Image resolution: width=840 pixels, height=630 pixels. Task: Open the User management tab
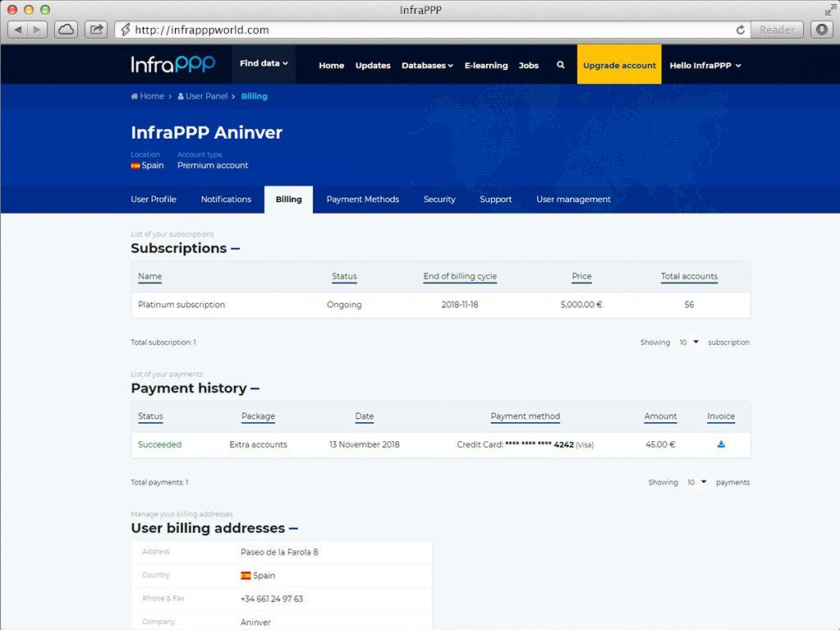(573, 200)
